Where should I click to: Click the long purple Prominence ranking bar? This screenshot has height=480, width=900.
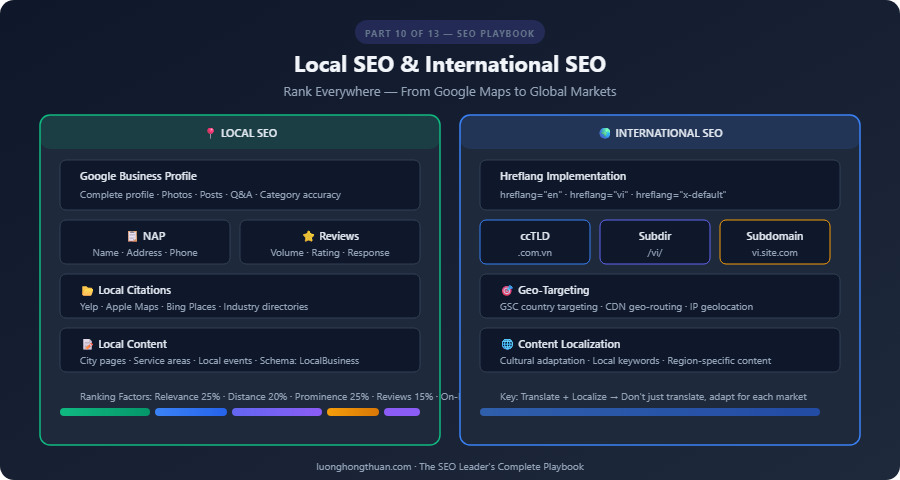click(x=277, y=412)
